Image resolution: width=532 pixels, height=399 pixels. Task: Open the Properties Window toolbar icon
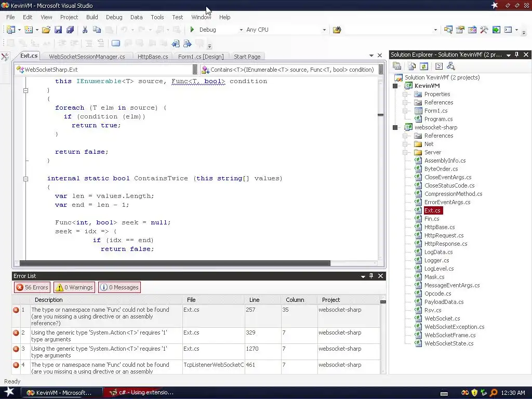(x=460, y=30)
